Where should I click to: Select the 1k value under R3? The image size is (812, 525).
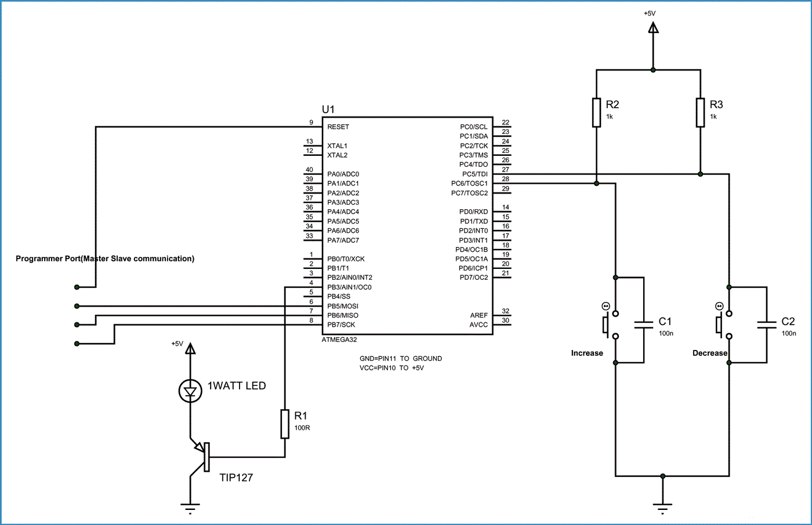coord(713,117)
